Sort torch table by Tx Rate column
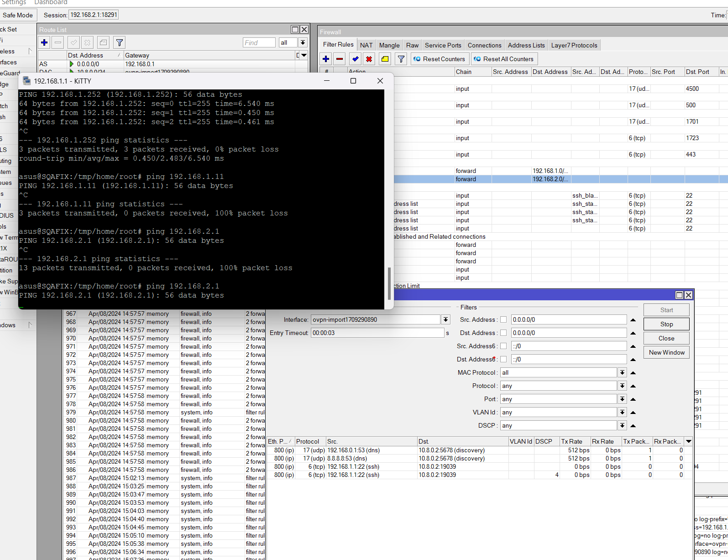Viewport: 728px width, 560px height. point(575,441)
